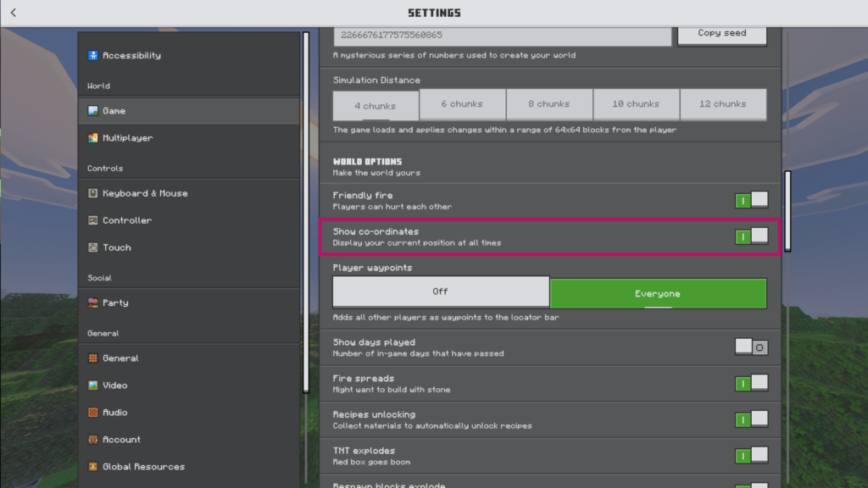This screenshot has height=488, width=868.
Task: Select 4 chunks simulation distance
Action: pyautogui.click(x=376, y=105)
